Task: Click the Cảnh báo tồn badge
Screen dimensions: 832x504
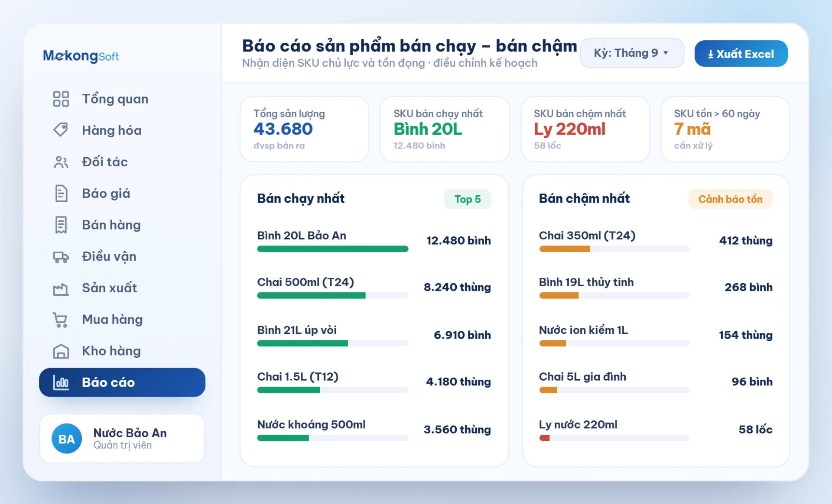Action: point(730,199)
